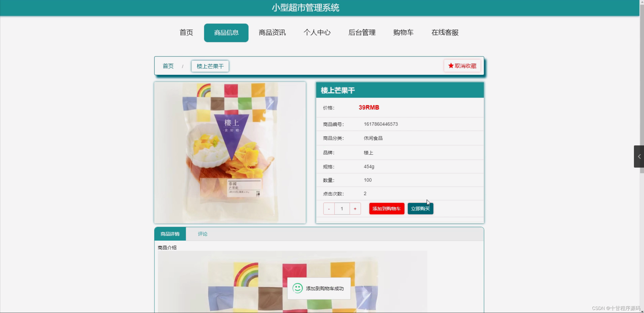Open 首页 in the navigation bar
644x313 pixels.
point(186,33)
